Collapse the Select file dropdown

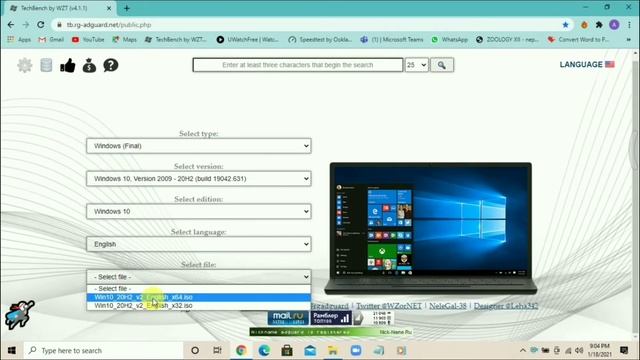199,277
